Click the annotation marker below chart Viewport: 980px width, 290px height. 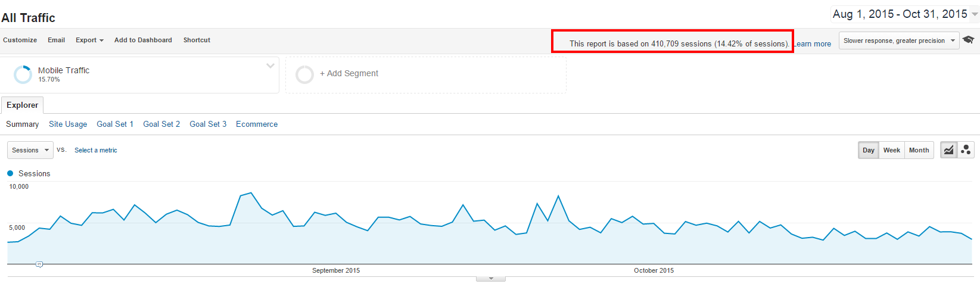coord(39,264)
